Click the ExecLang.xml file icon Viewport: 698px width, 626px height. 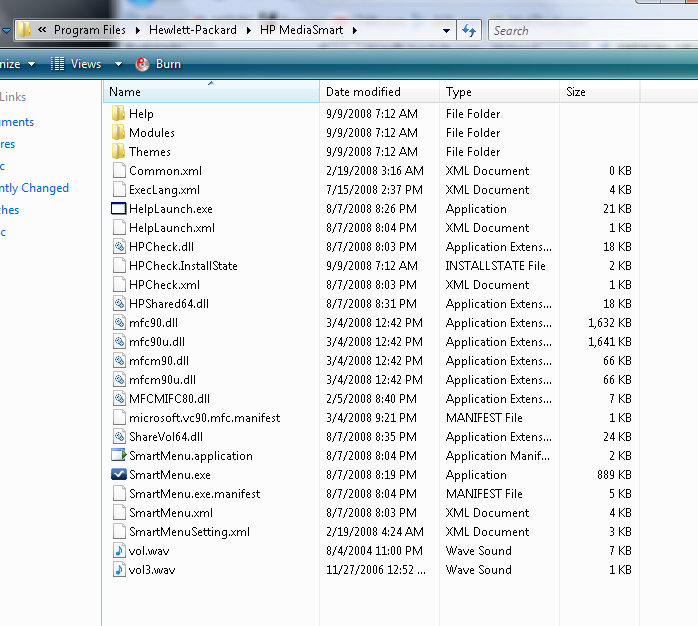click(x=119, y=190)
